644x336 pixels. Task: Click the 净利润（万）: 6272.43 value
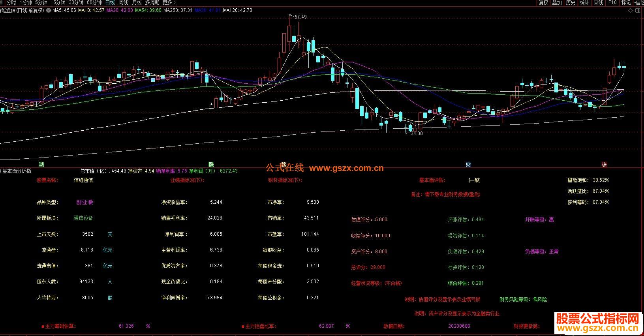point(213,171)
